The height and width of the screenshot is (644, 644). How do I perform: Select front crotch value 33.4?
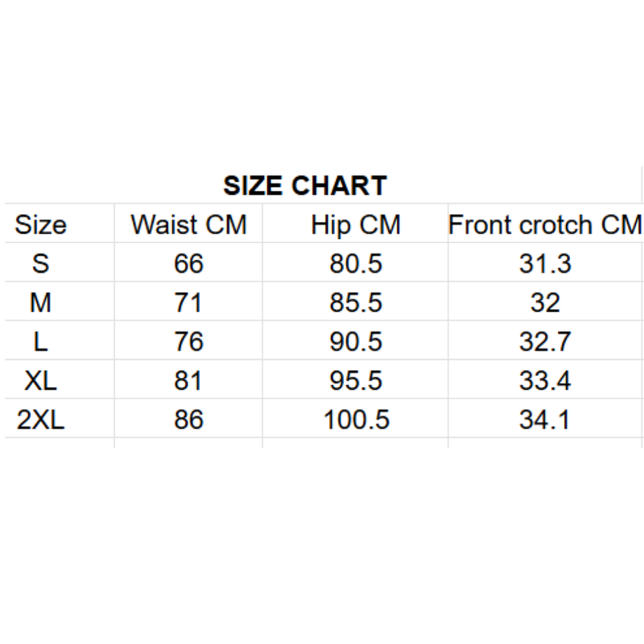pos(545,381)
